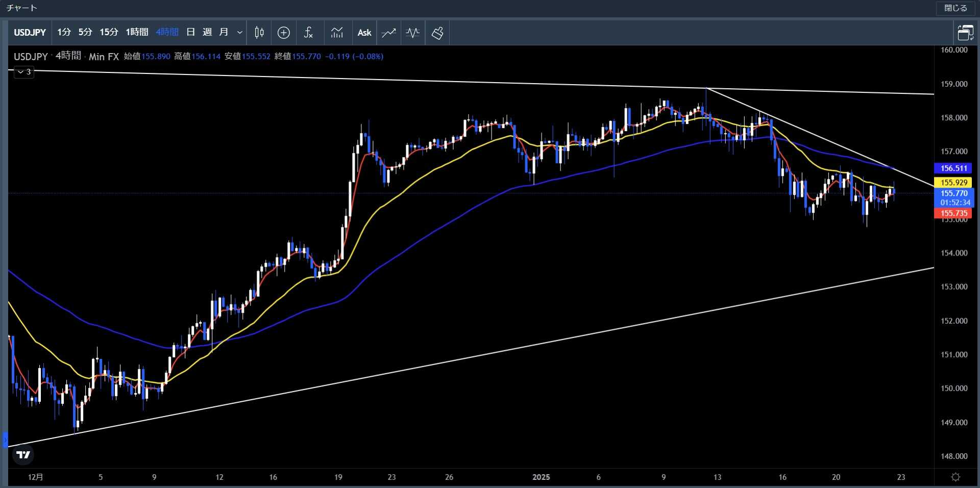Click the 高値156.114 high value
The height and width of the screenshot is (488, 980).
pos(197,57)
